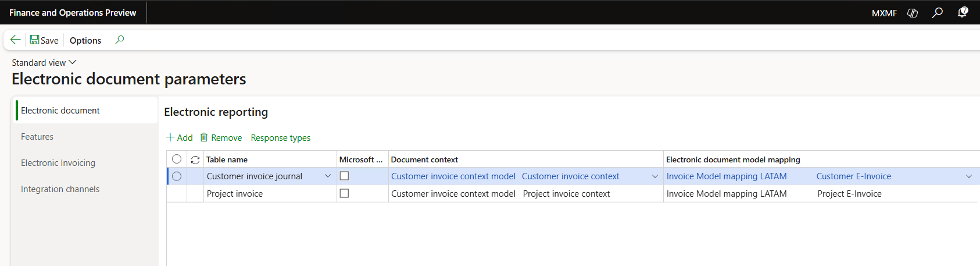980x266 pixels.
Task: Select the Customer invoice journal row circle
Action: click(x=177, y=176)
